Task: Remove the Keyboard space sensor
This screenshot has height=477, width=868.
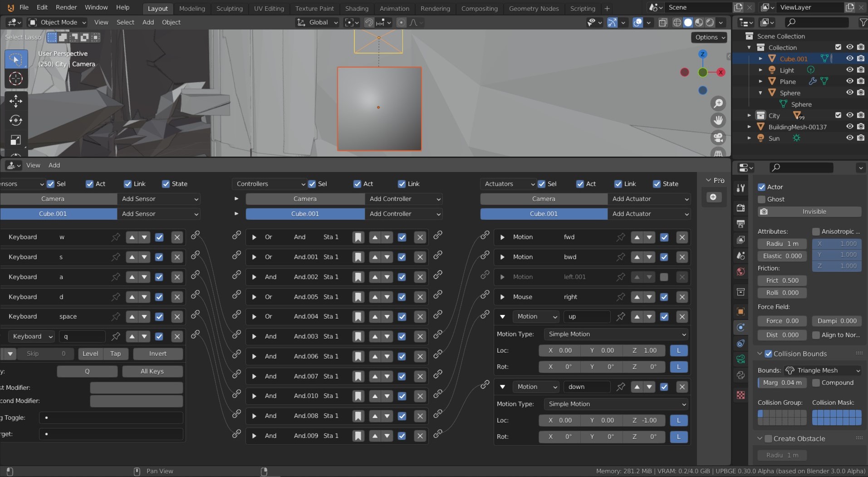Action: (x=177, y=316)
